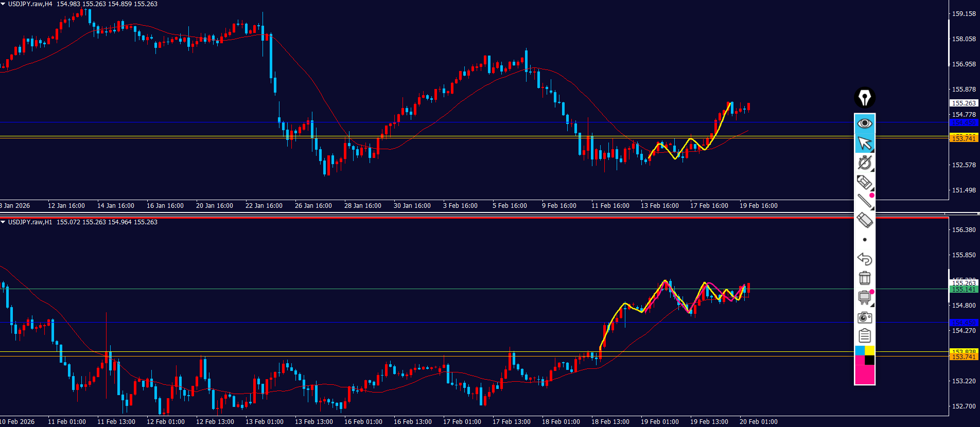Viewport: 980px width, 427px height.
Task: Toggle ink visibility with the eye icon
Action: (x=865, y=123)
